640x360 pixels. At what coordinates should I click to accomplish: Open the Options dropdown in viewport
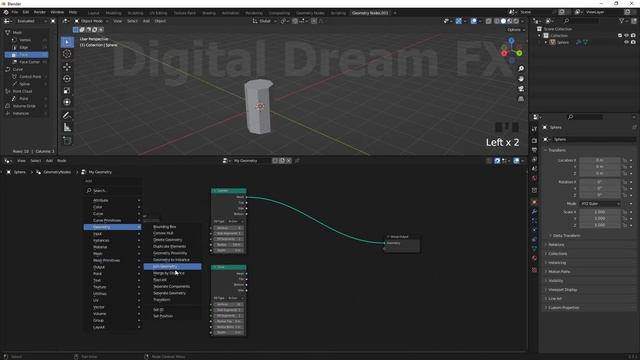click(516, 30)
